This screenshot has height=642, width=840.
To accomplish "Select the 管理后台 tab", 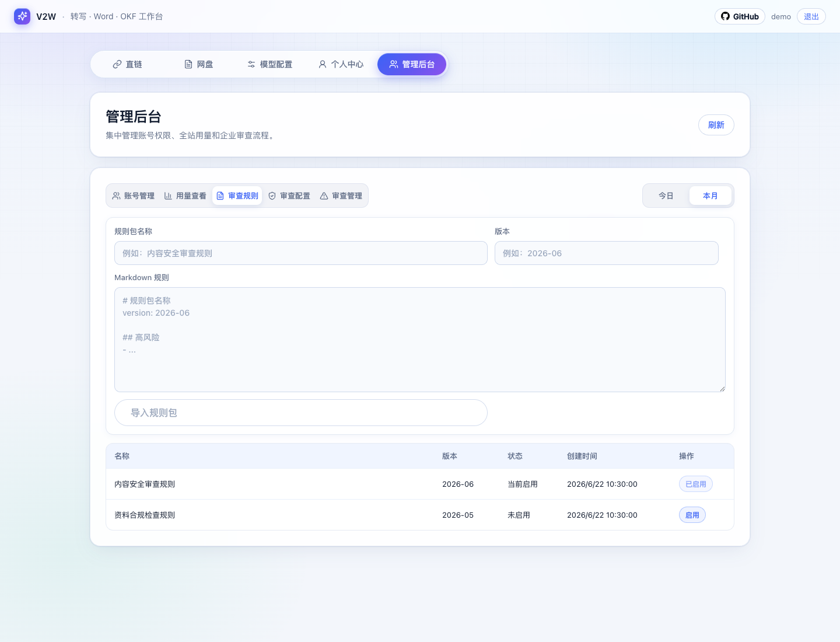I will click(412, 64).
